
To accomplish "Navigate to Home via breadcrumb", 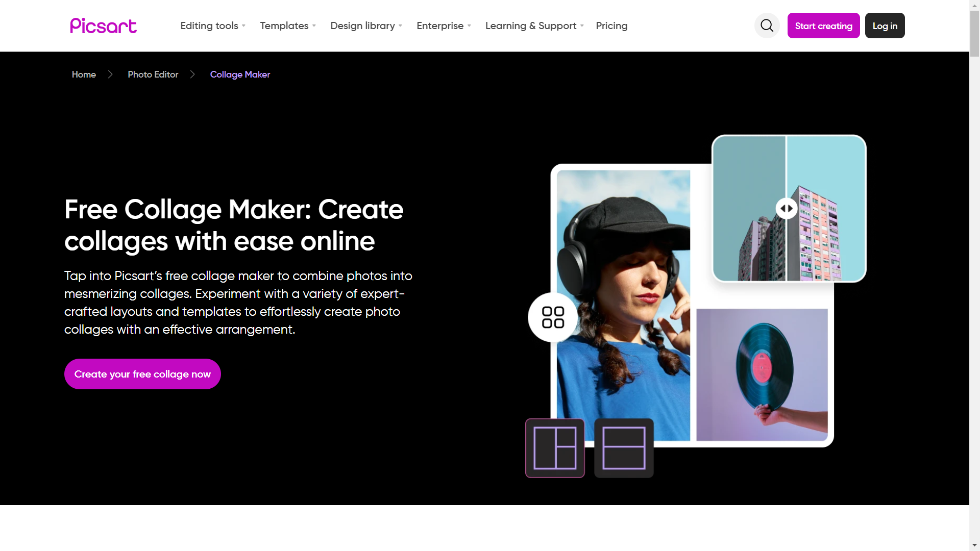I will [84, 74].
